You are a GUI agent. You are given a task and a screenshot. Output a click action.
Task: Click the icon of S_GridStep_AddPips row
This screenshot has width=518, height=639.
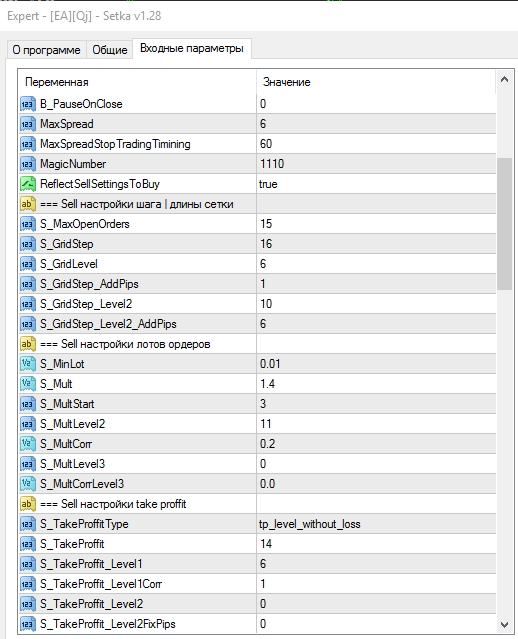pos(28,284)
